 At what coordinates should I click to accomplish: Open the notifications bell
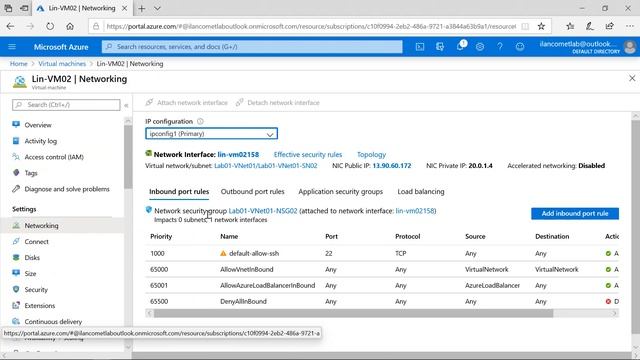pos(460,46)
